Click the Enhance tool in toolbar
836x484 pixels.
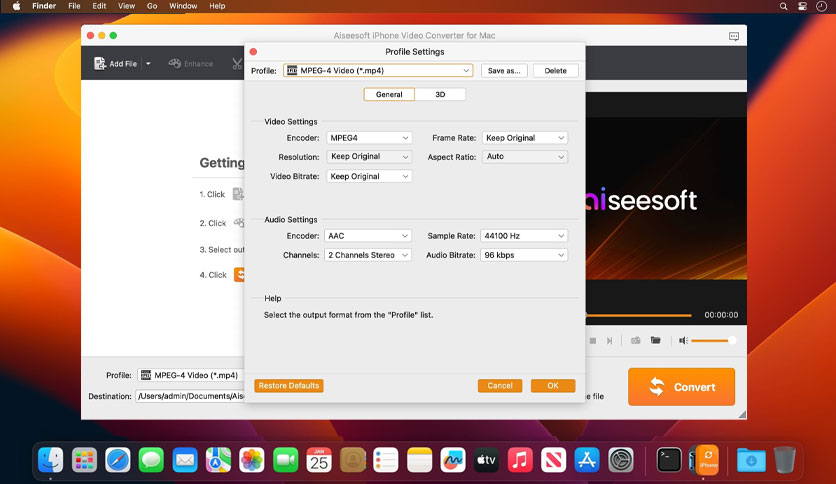[191, 63]
